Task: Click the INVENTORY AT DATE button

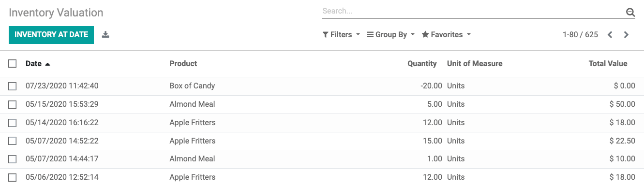Action: coord(51,35)
